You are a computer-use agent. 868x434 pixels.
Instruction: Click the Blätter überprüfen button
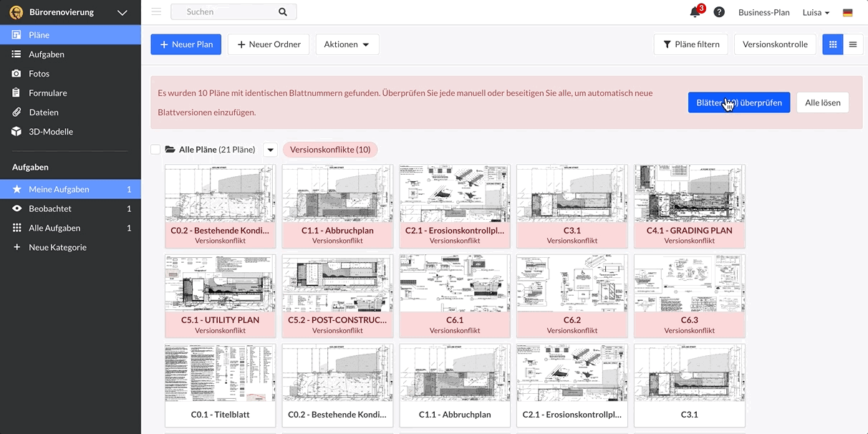(739, 102)
